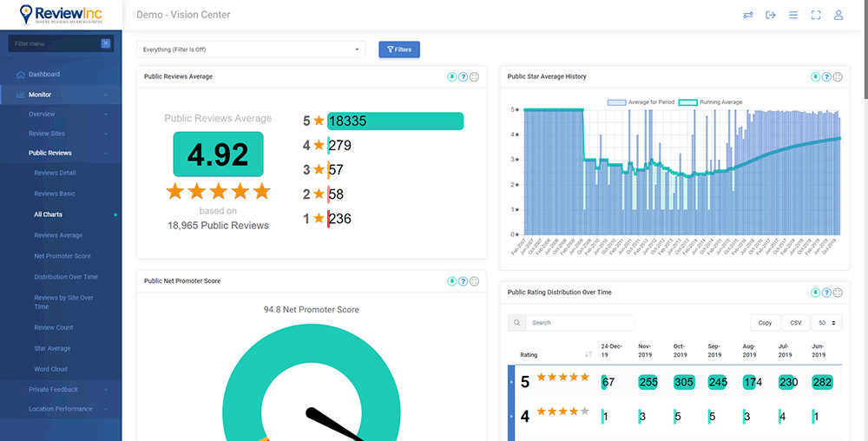Open Reviews Average in sidebar
868x441 pixels.
[x=58, y=235]
